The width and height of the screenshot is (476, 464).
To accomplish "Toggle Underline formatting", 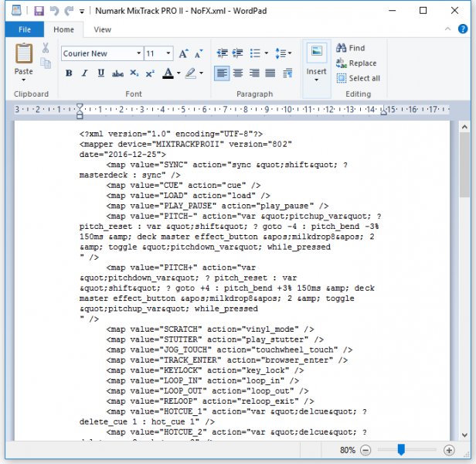I will click(101, 73).
